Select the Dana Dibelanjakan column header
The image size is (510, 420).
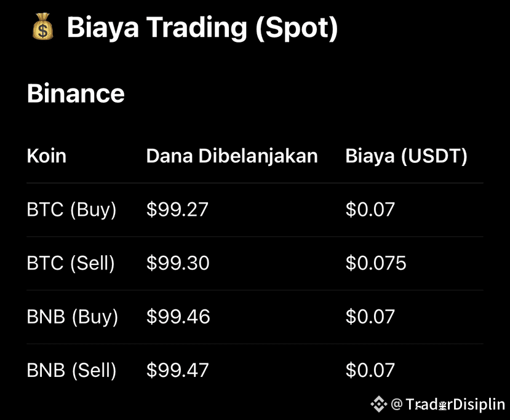232,156
